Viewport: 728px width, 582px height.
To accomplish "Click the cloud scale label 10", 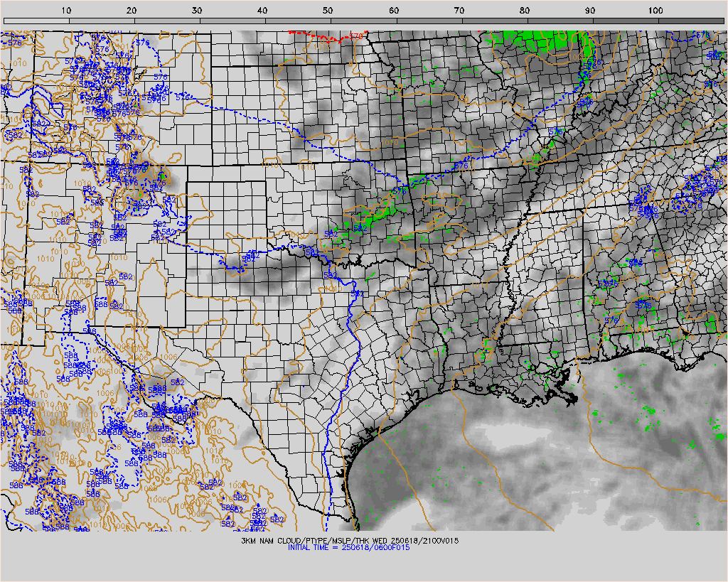I will 66,11.
